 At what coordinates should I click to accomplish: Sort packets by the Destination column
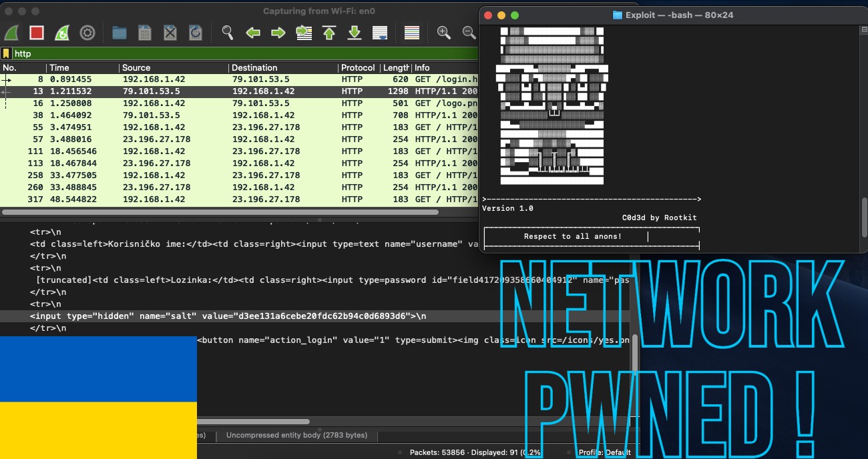click(283, 67)
